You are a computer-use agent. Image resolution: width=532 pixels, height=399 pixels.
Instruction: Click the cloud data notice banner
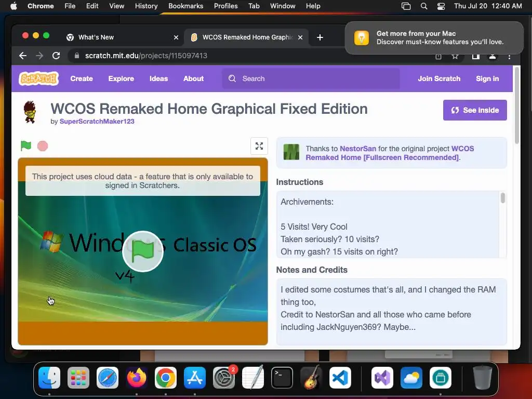(143, 181)
